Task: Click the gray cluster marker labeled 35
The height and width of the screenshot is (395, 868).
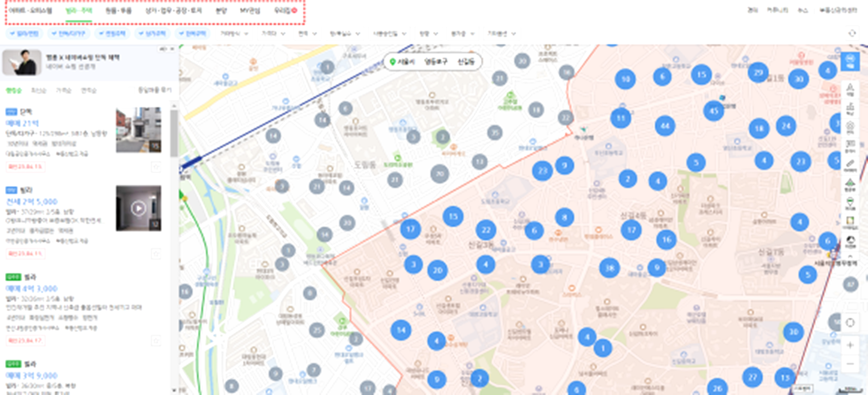Action: point(495,132)
